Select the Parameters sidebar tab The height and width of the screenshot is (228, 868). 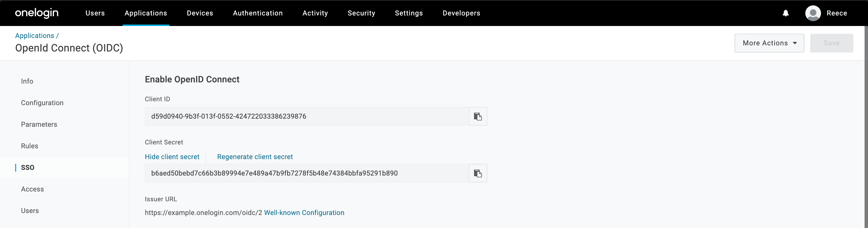tap(39, 125)
